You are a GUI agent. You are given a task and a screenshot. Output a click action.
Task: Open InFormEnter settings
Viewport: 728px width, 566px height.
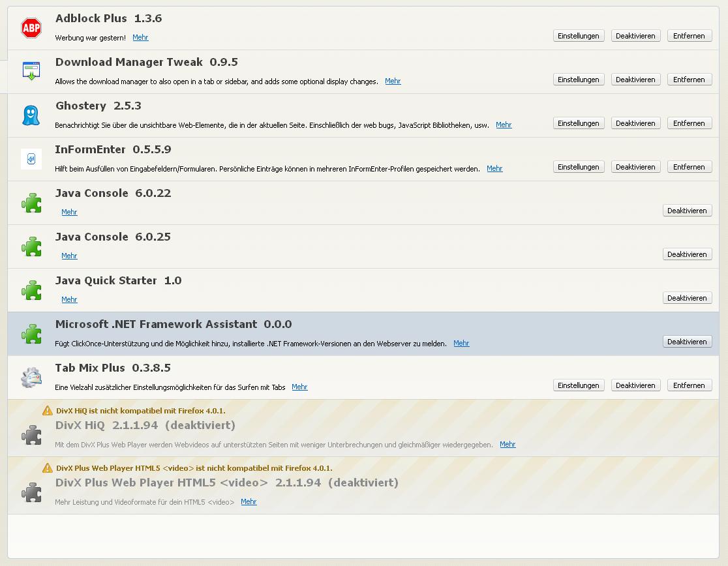579,167
